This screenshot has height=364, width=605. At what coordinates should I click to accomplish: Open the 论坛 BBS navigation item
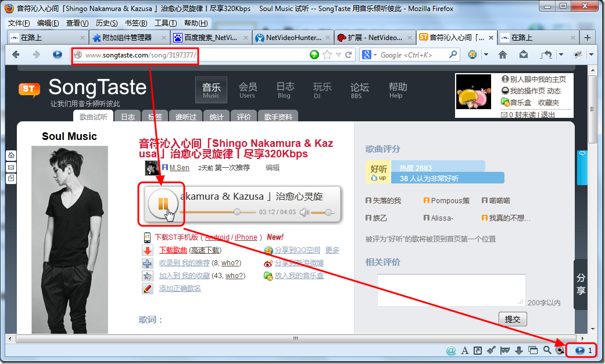pyautogui.click(x=359, y=90)
